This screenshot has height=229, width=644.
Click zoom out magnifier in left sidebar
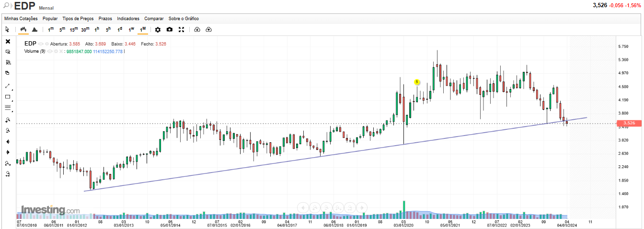pyautogui.click(x=8, y=130)
